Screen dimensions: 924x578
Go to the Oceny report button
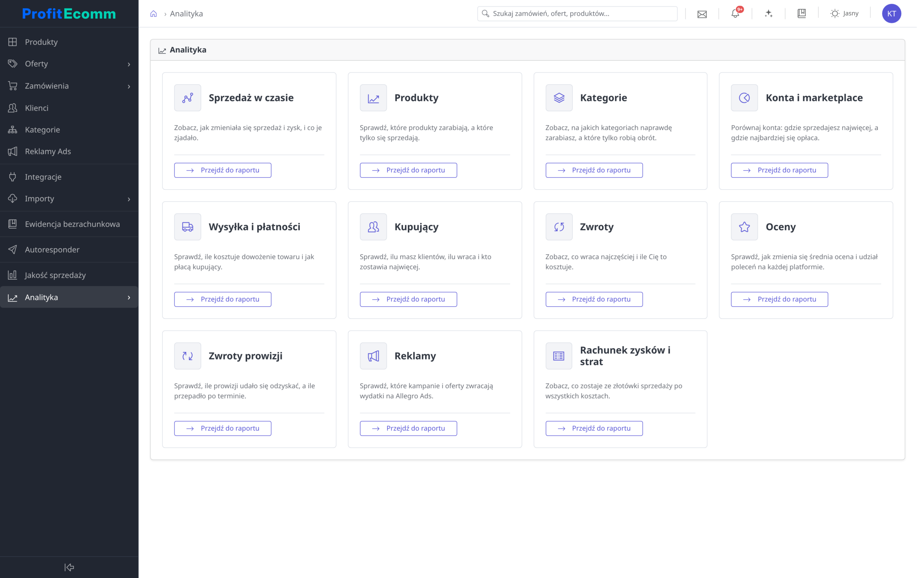(x=779, y=299)
